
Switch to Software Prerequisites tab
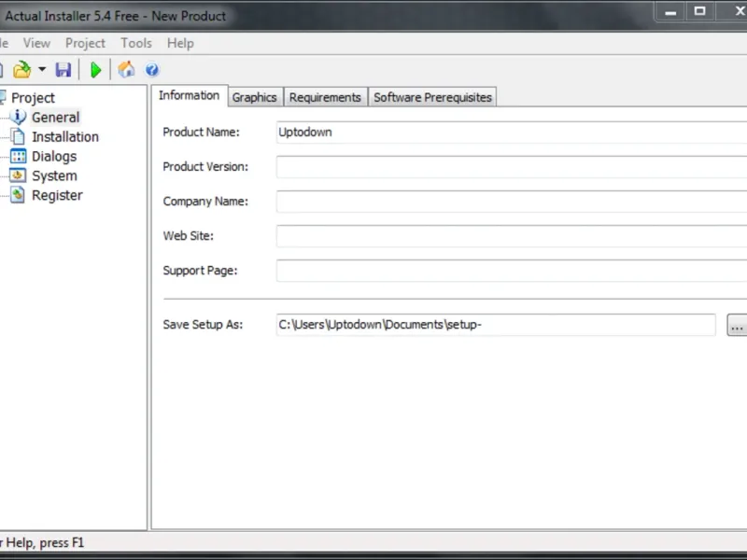(x=432, y=97)
